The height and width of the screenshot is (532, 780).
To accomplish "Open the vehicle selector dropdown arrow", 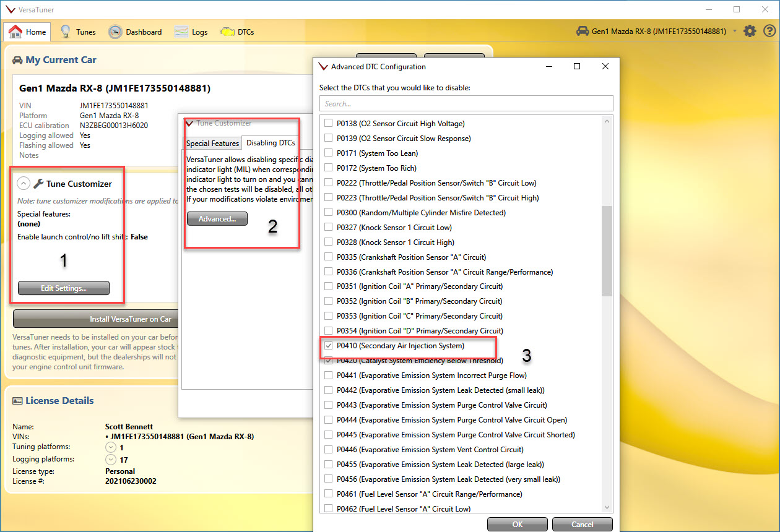I will (735, 31).
